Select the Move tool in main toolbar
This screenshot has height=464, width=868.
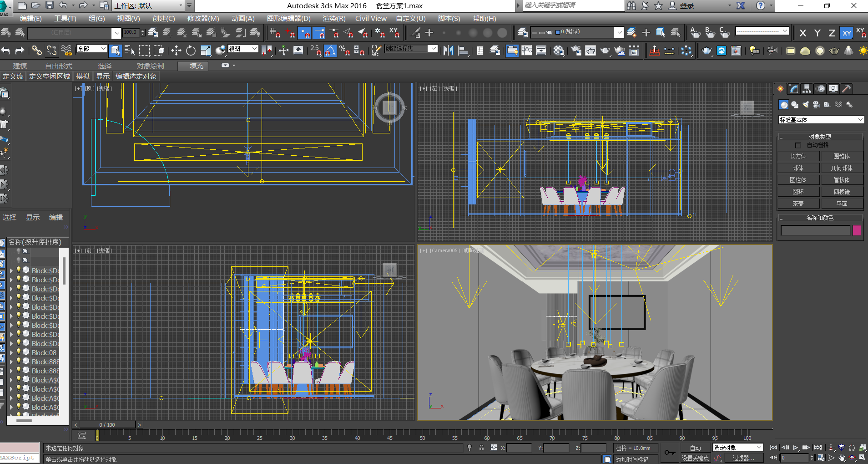click(176, 51)
